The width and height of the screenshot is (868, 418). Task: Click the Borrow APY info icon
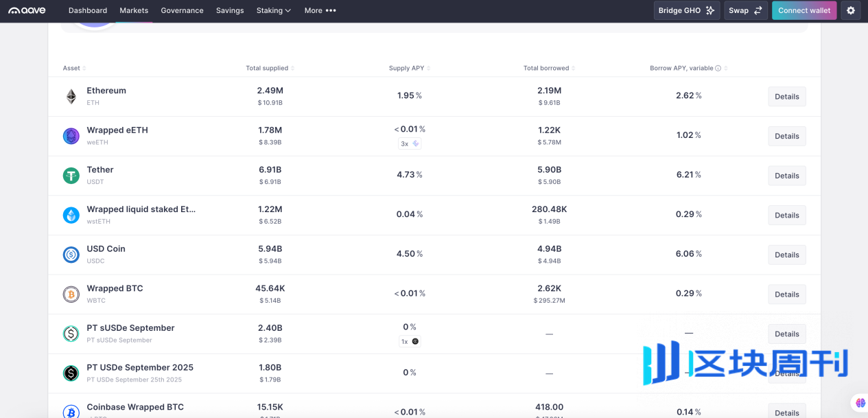[718, 69]
